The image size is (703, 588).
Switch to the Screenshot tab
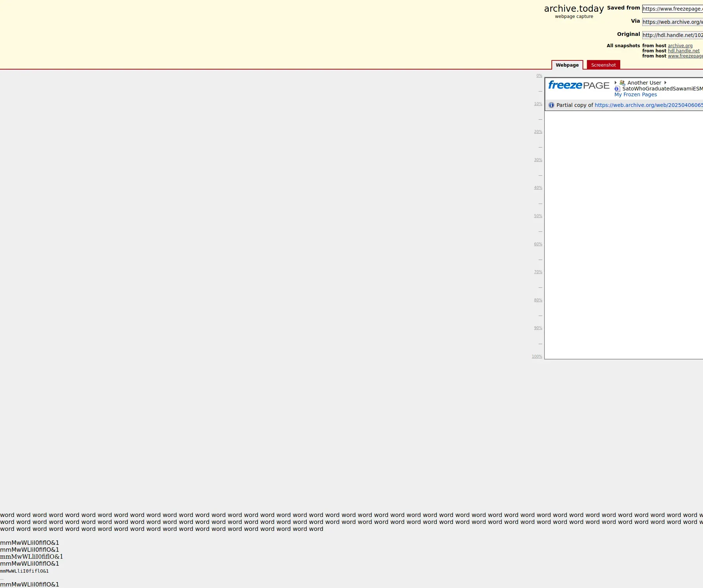pos(603,65)
